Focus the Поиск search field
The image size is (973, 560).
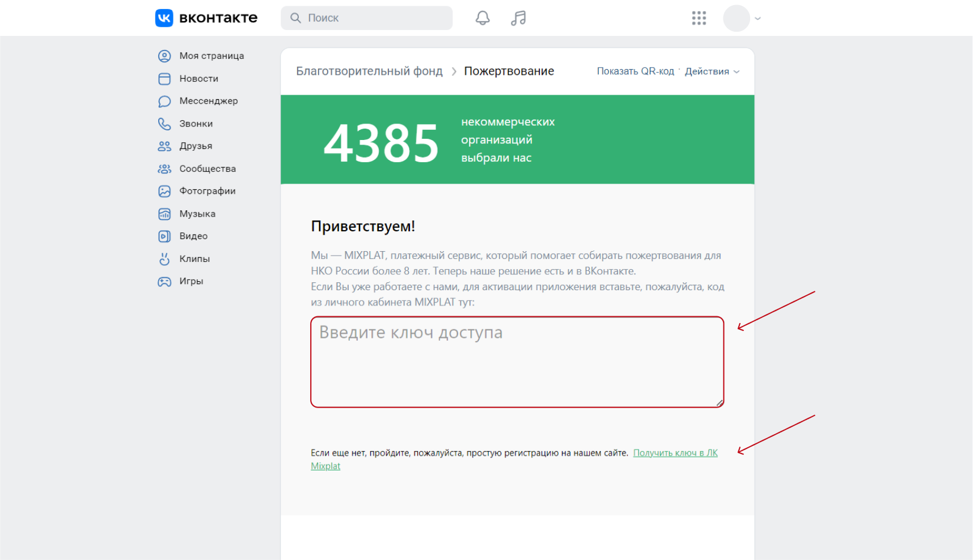(x=367, y=18)
